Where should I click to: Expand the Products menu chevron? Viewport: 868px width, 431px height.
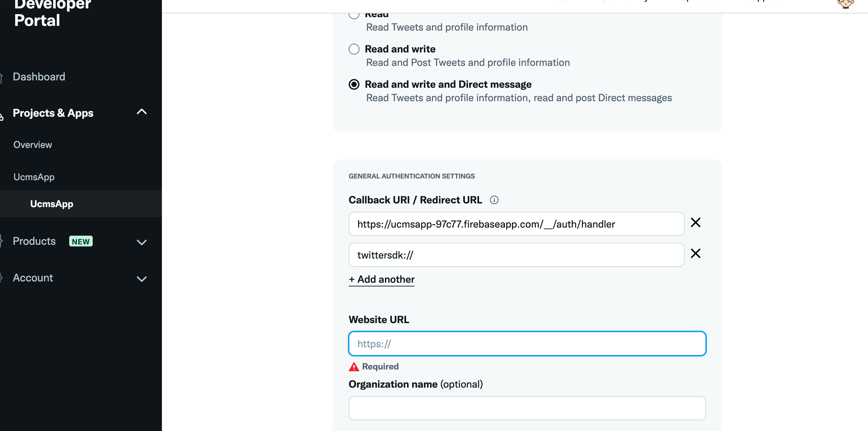click(141, 242)
